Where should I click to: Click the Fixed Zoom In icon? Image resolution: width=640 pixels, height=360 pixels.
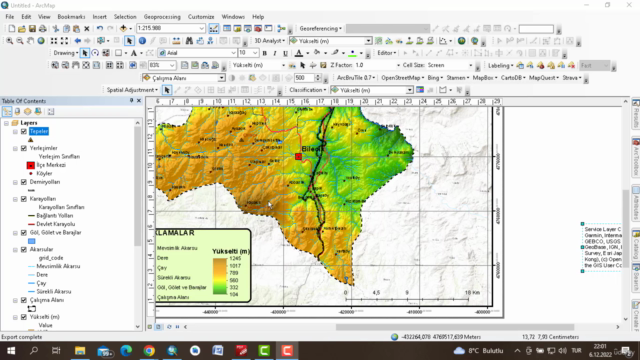[x=54, y=41]
